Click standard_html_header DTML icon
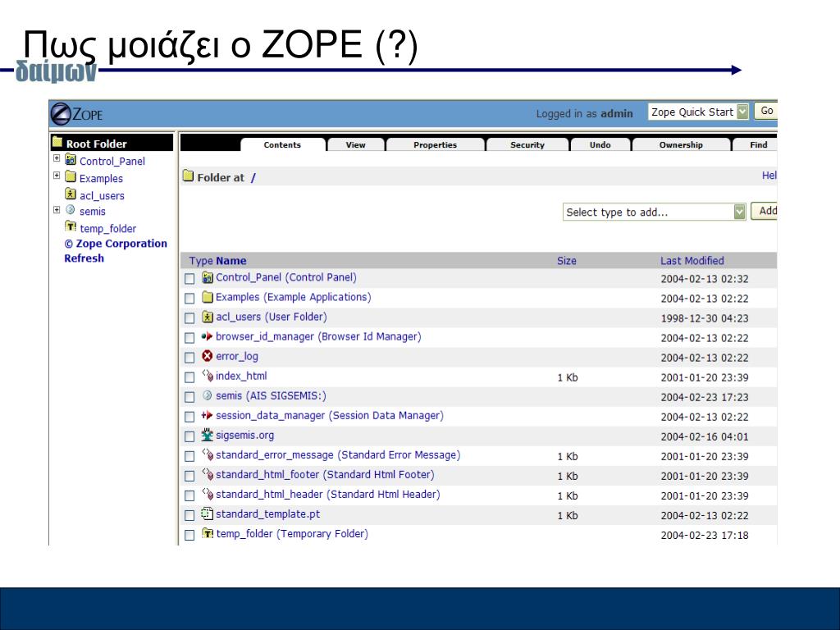Image resolution: width=840 pixels, height=630 pixels. (208, 494)
